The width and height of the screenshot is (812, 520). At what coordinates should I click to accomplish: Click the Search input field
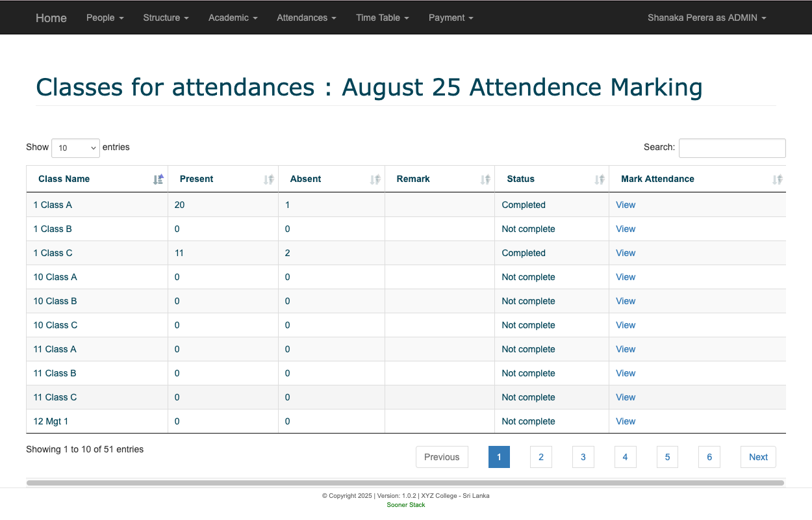tap(731, 148)
